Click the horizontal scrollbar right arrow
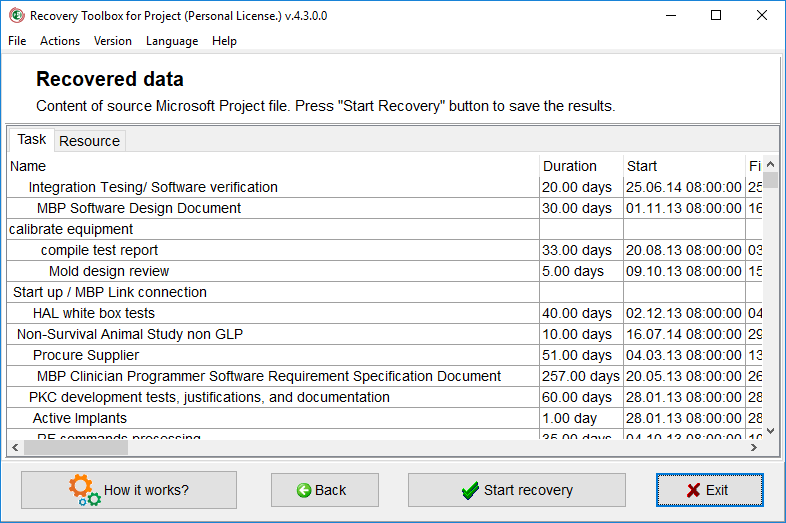Screen dimensions: 786x523 754,447
